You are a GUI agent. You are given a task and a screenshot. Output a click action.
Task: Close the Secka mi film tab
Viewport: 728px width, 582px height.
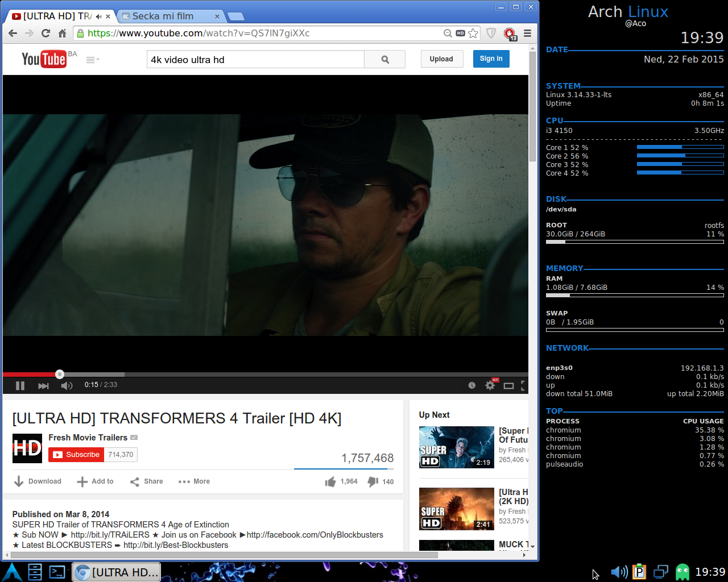[217, 16]
